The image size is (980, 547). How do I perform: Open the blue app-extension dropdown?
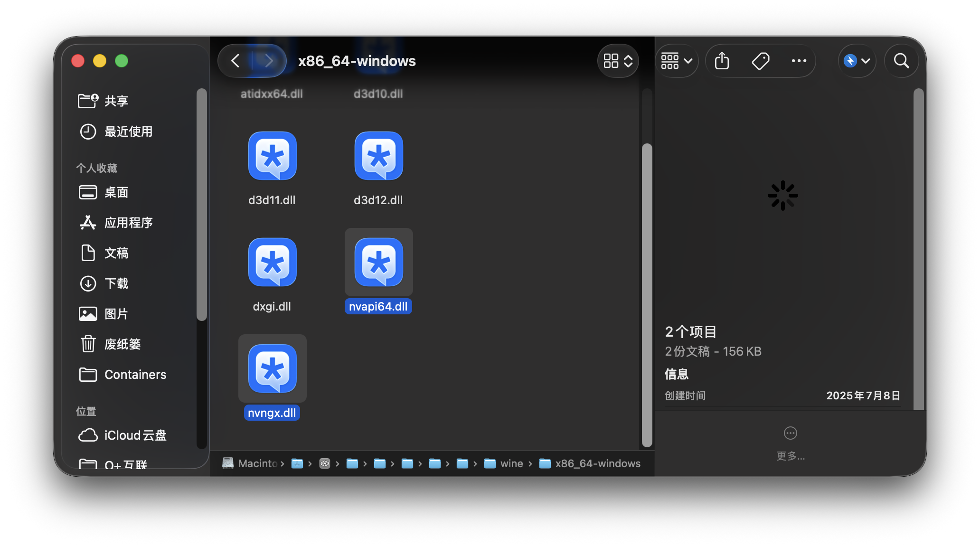tap(857, 61)
